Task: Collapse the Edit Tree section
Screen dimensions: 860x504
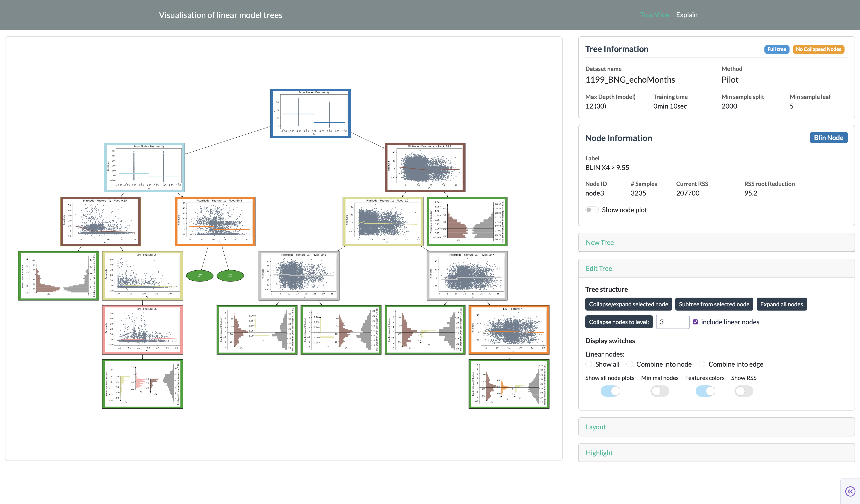Action: 716,268
